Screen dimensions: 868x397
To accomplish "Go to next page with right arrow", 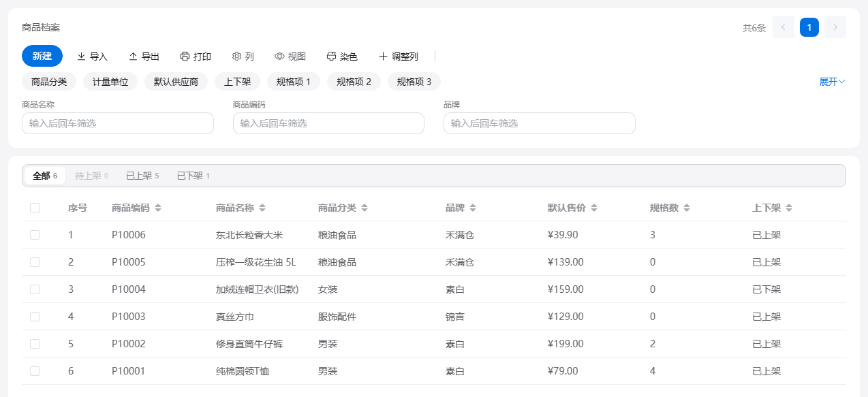I will click(835, 27).
